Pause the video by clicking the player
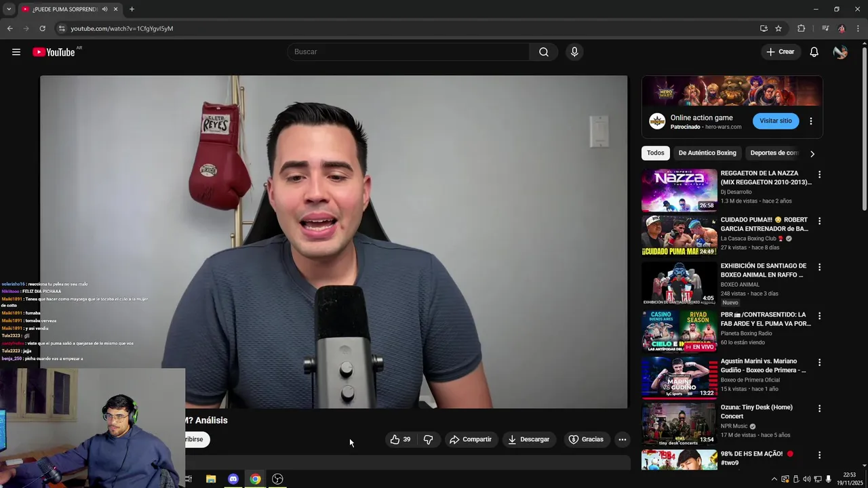The height and width of the screenshot is (488, 868). click(334, 242)
